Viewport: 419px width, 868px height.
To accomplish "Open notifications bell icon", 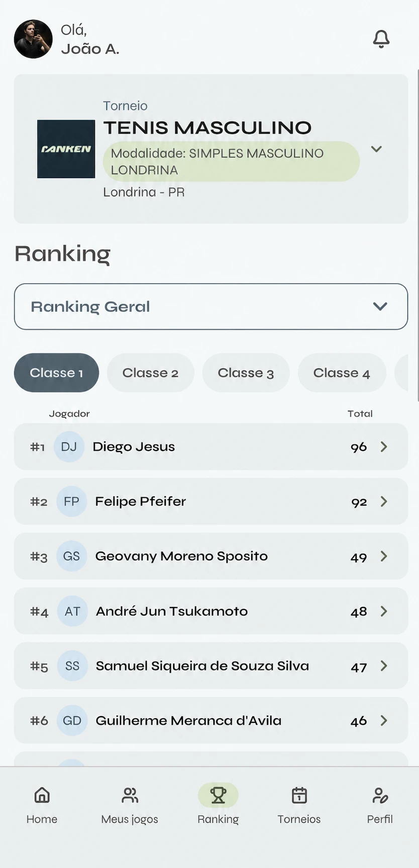I will click(381, 39).
